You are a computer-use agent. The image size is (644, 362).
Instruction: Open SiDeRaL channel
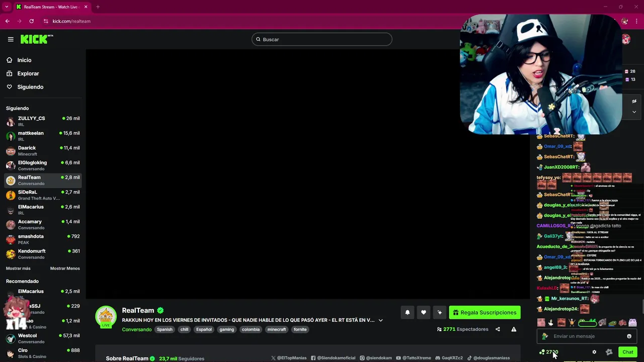click(x=43, y=195)
